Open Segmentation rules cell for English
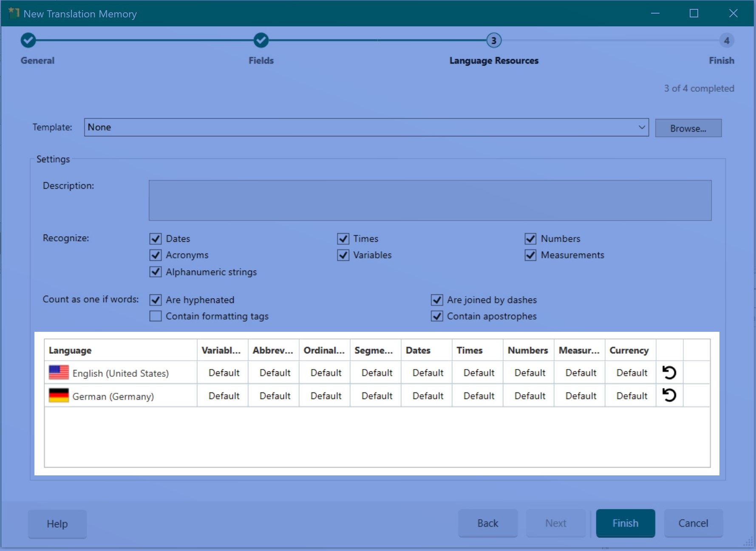This screenshot has width=756, height=551. pyautogui.click(x=377, y=373)
